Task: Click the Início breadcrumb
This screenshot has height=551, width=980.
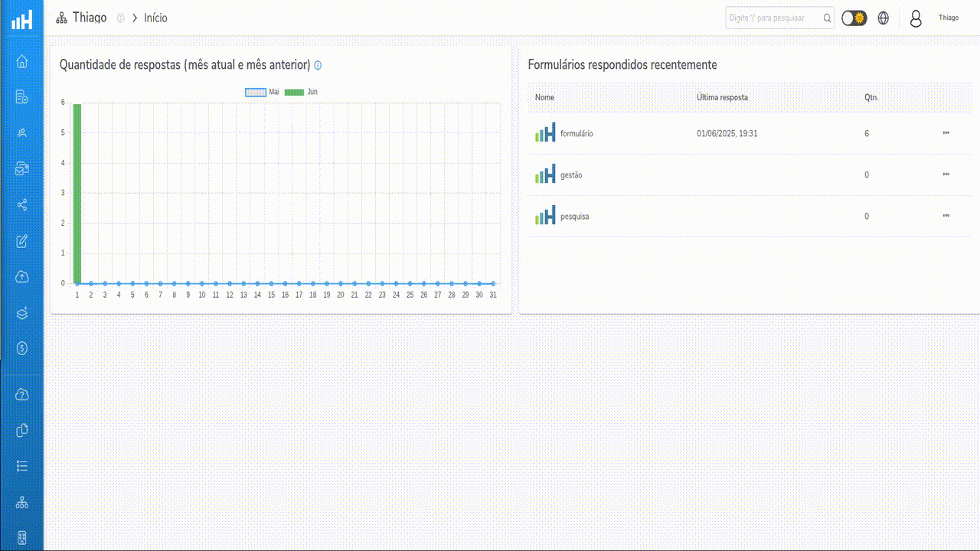Action: coord(155,18)
